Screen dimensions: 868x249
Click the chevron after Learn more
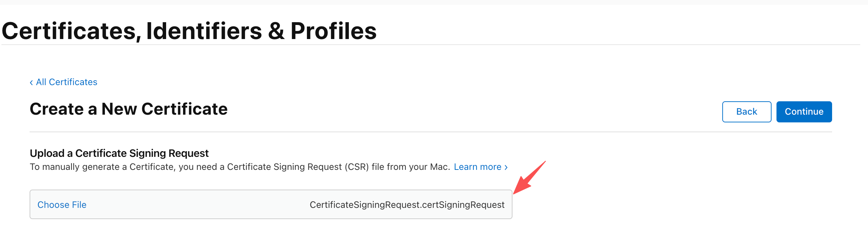[x=506, y=167]
